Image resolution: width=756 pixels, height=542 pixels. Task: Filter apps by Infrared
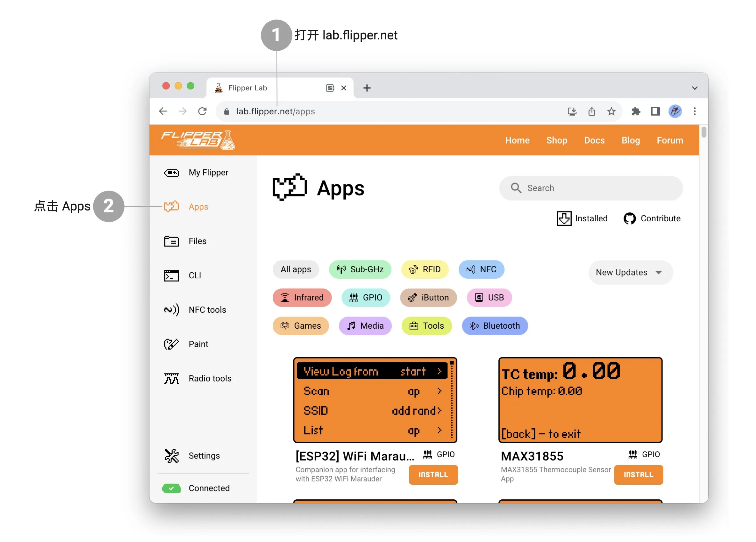coord(302,297)
